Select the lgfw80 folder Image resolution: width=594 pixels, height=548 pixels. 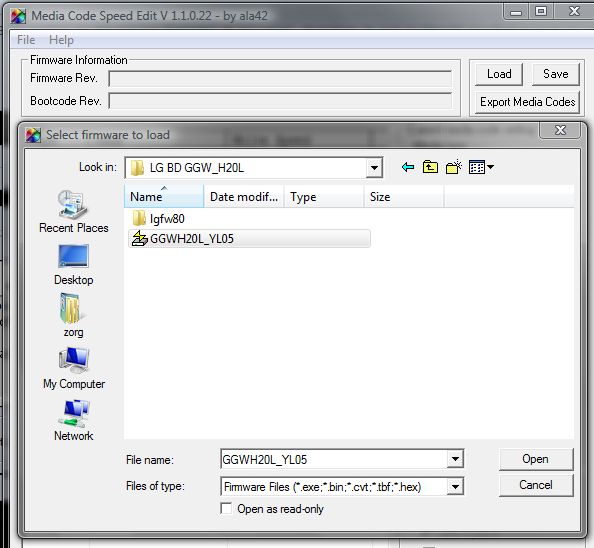pyautogui.click(x=159, y=219)
